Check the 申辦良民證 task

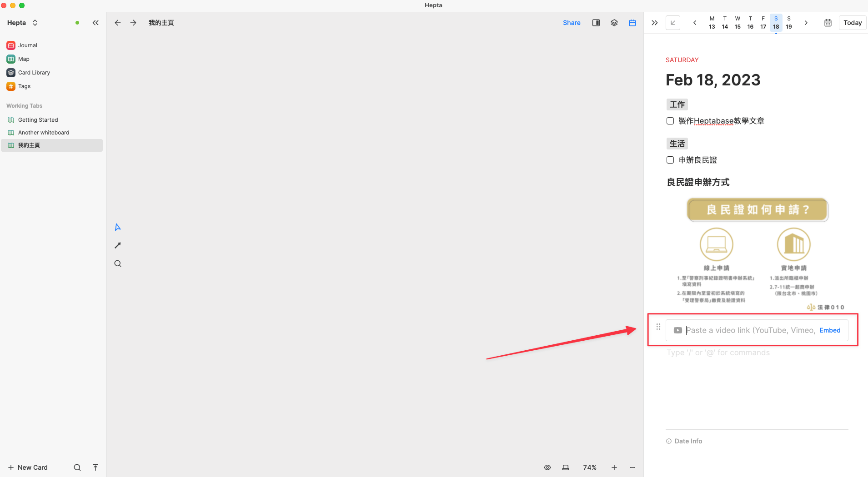[670, 160]
